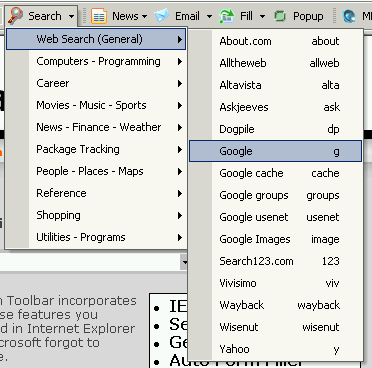Image resolution: width=372 pixels, height=368 pixels.
Task: Open the News dropdown arrow
Action: (x=144, y=16)
